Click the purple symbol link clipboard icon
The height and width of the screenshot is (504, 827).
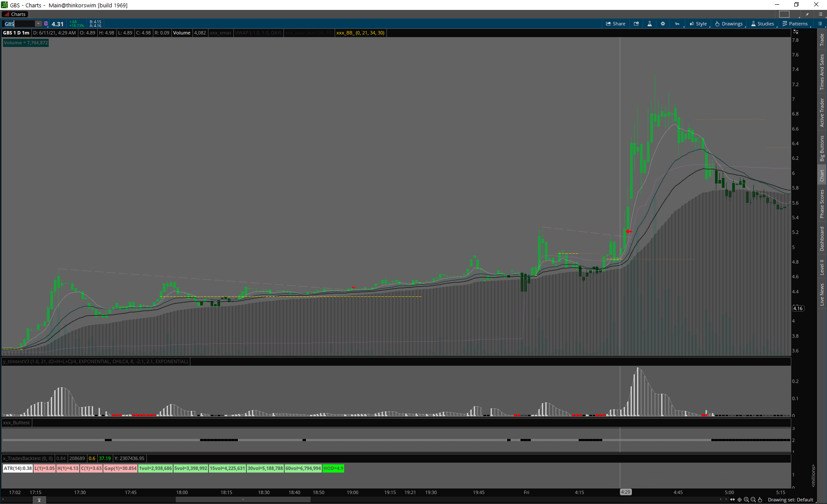tap(46, 24)
